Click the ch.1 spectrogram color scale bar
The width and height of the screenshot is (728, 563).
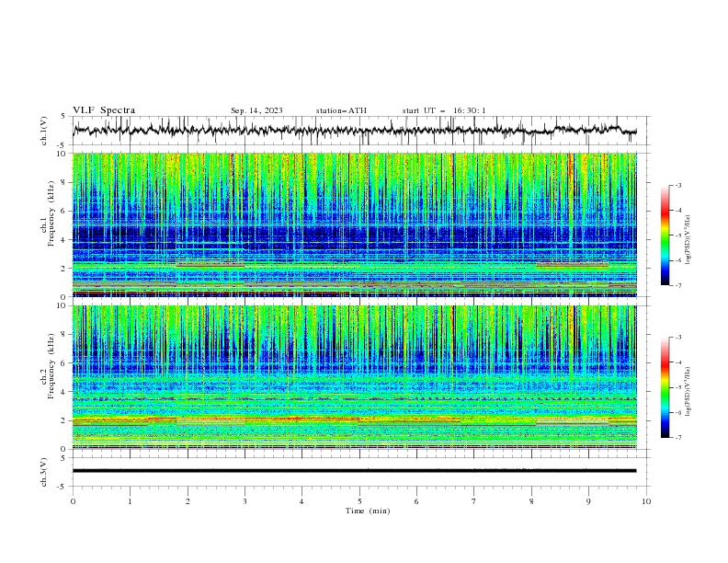(665, 235)
